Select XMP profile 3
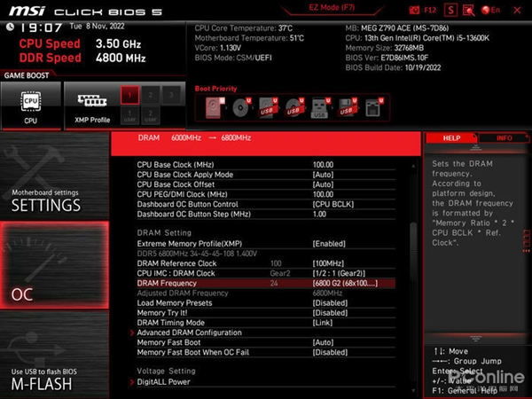 (171, 95)
